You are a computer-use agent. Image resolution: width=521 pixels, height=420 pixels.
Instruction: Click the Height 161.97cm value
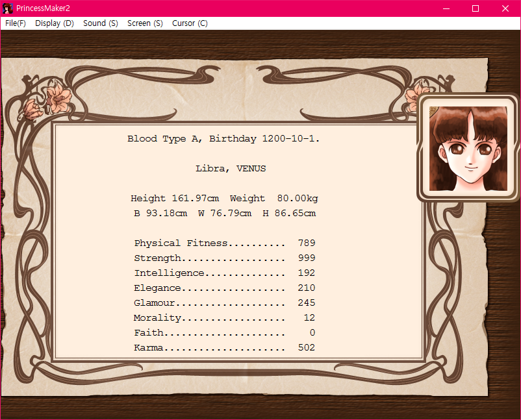175,198
